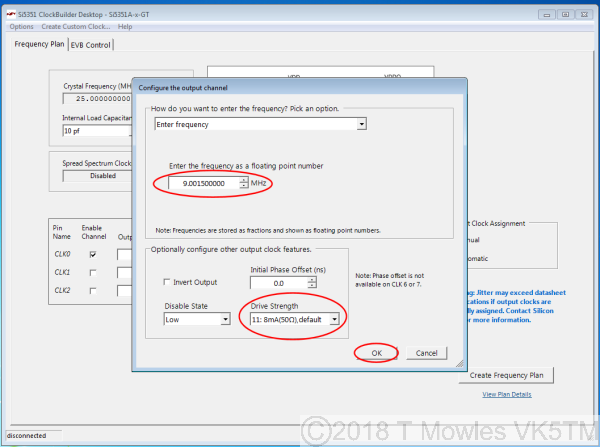Confirm the output channel with OK

coord(376,353)
